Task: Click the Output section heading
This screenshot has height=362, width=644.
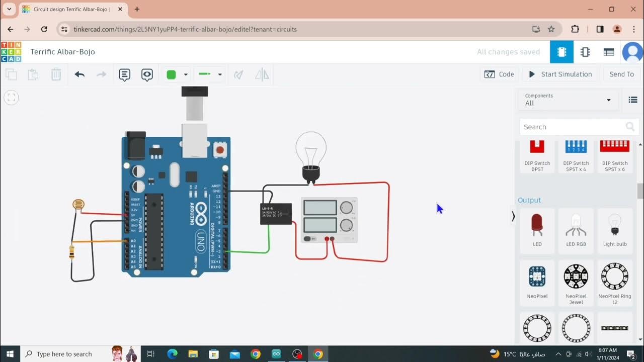Action: tap(529, 200)
